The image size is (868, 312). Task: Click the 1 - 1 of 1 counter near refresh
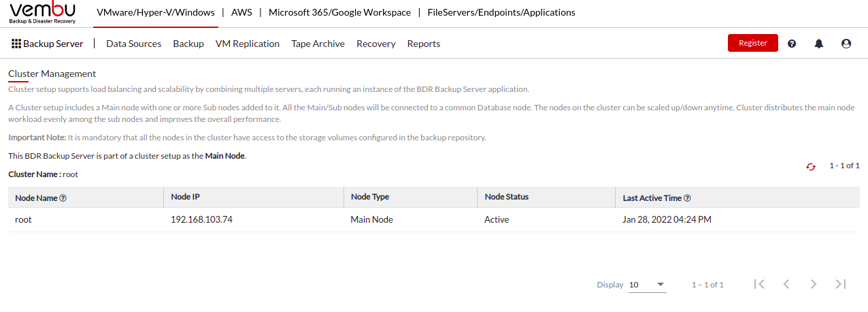(844, 166)
